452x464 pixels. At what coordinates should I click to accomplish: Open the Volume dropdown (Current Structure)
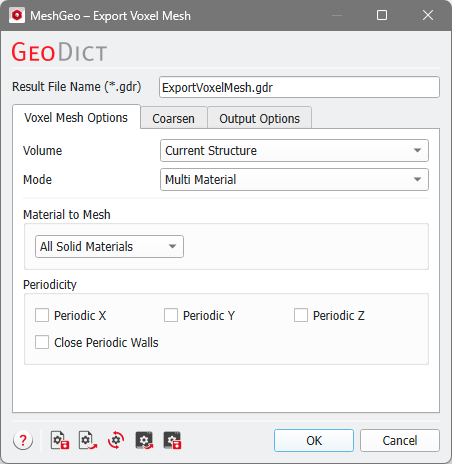294,151
